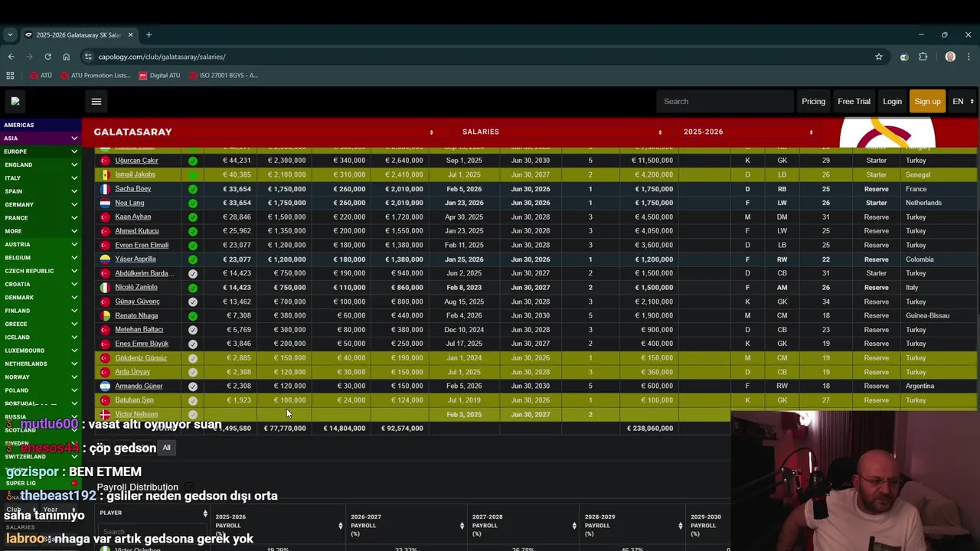Viewport: 980px width, 551px height.
Task: Click the Capology logo icon
Action: pos(15,101)
